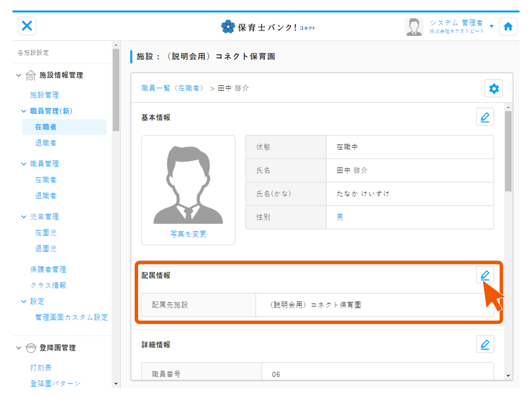Collapse the 施設情報管理 section
The width and height of the screenshot is (532, 399).
pos(19,75)
